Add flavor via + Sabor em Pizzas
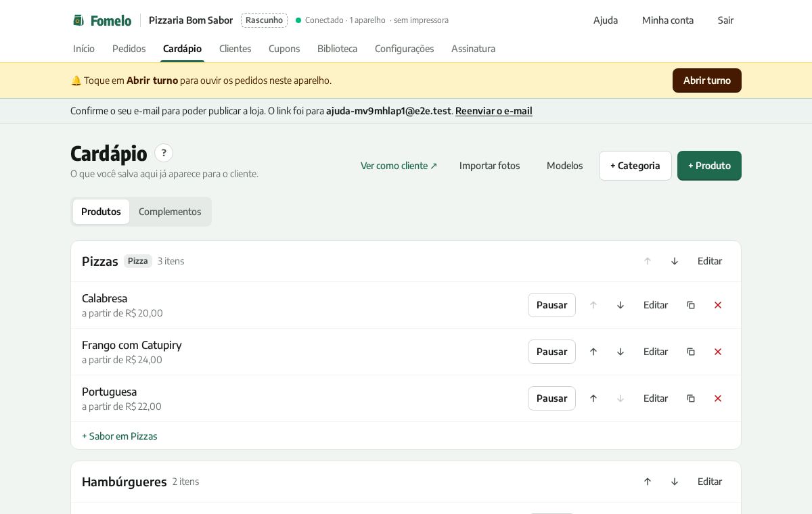812x514 pixels. 120,436
